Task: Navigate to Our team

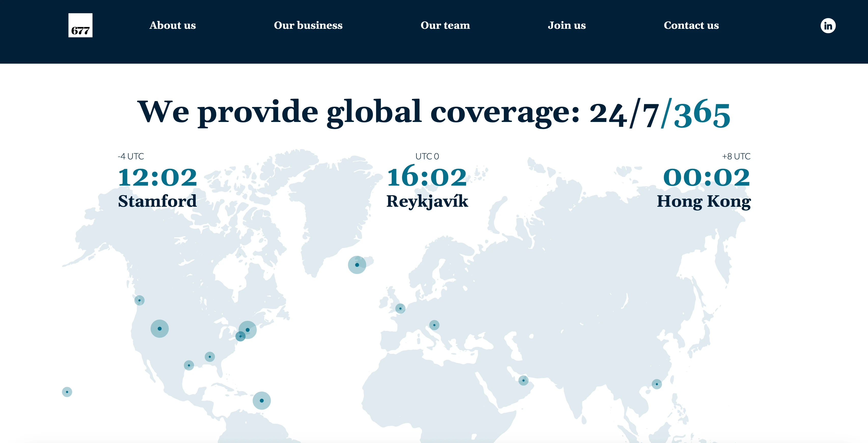Action: coord(445,25)
